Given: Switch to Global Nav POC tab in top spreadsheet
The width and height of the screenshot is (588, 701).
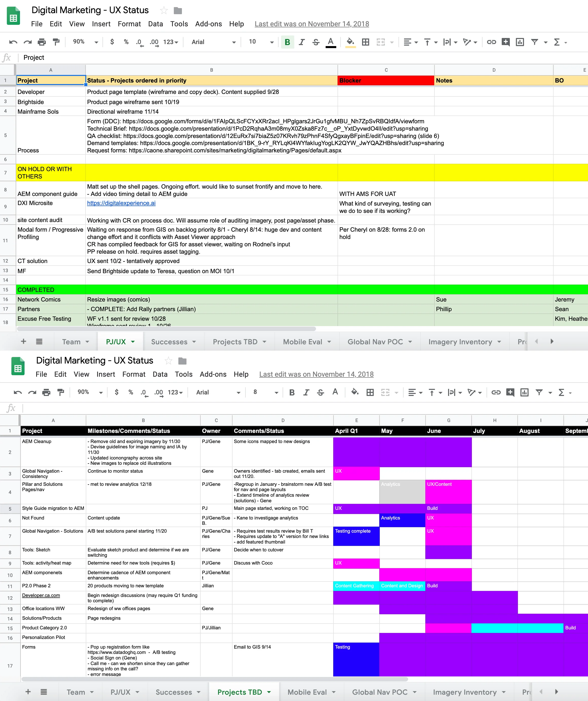Looking at the screenshot, I should click(x=380, y=342).
